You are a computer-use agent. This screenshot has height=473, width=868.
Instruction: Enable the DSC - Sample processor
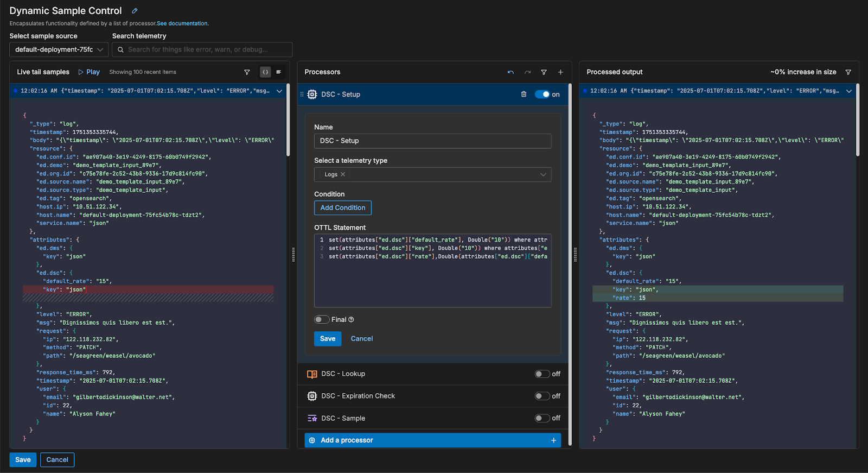click(542, 418)
